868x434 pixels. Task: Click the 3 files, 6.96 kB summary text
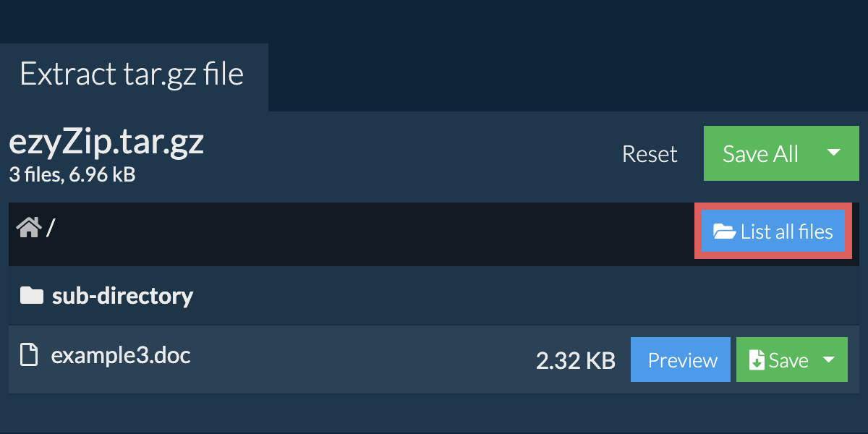pos(72,174)
